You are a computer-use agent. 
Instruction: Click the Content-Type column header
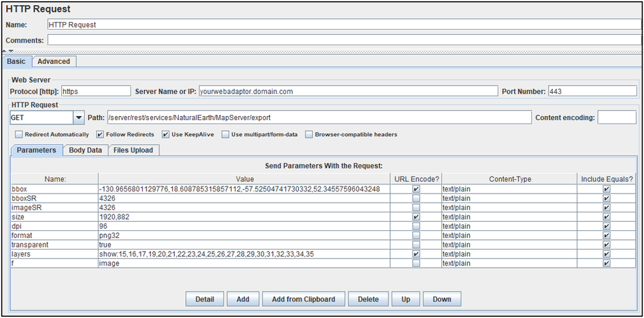pyautogui.click(x=510, y=179)
